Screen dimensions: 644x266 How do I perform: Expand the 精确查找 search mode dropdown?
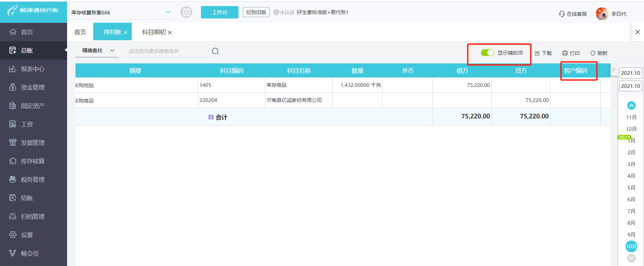click(x=112, y=51)
